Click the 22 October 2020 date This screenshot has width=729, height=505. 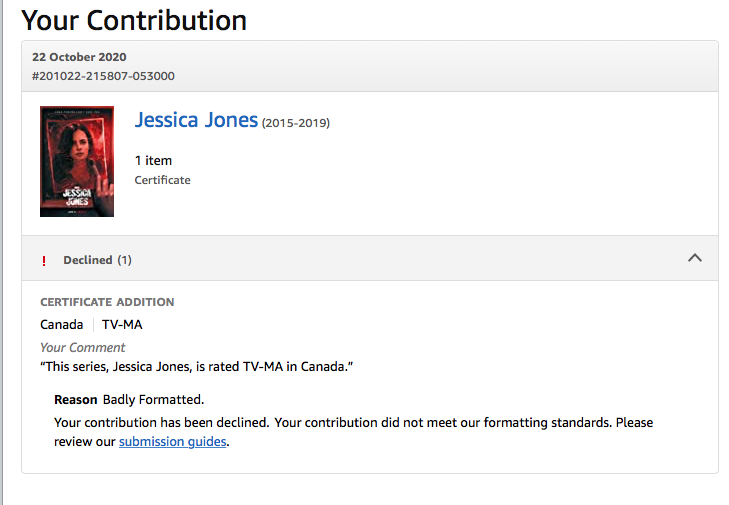tap(79, 57)
